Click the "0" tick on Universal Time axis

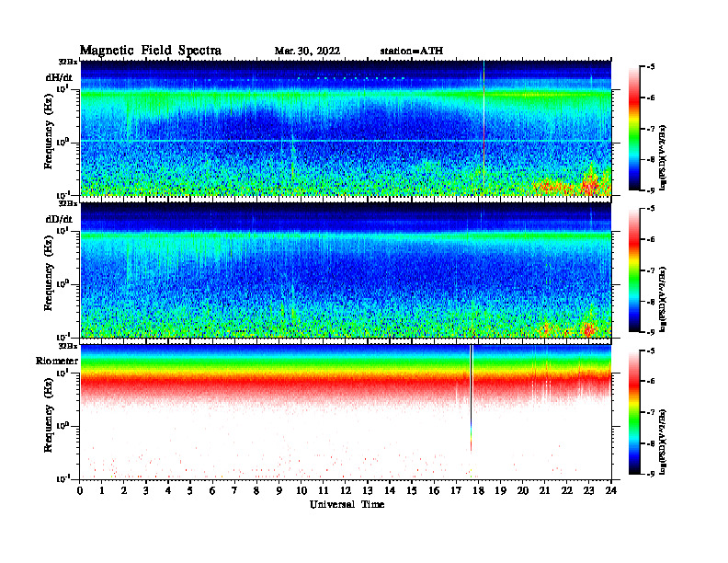coord(80,491)
